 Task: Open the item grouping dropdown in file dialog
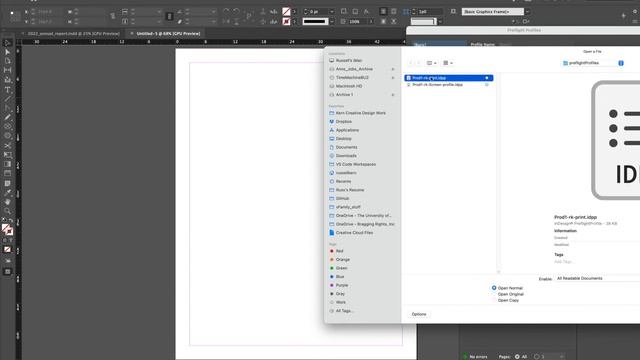pyautogui.click(x=448, y=63)
